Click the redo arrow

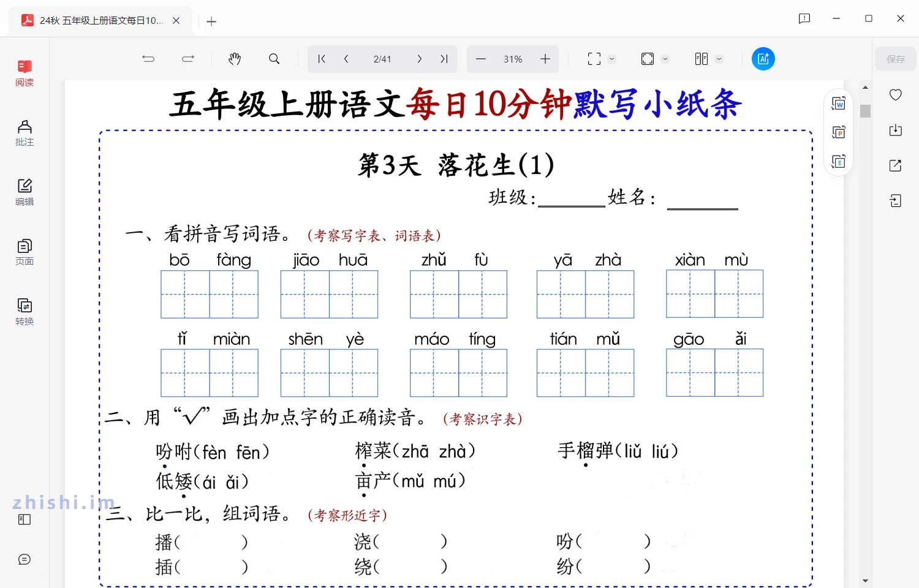click(188, 59)
